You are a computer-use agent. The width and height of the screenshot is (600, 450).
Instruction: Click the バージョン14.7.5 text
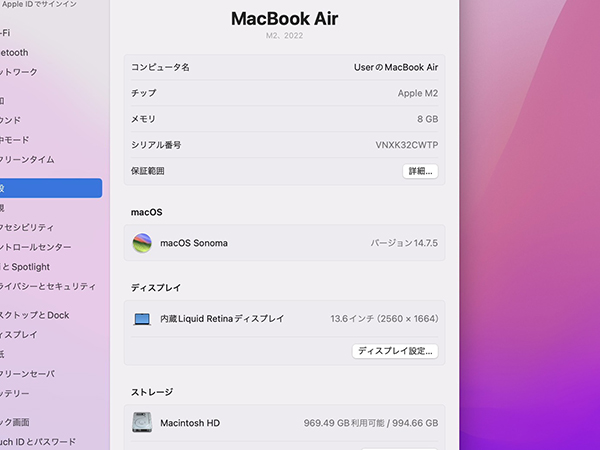(x=404, y=243)
